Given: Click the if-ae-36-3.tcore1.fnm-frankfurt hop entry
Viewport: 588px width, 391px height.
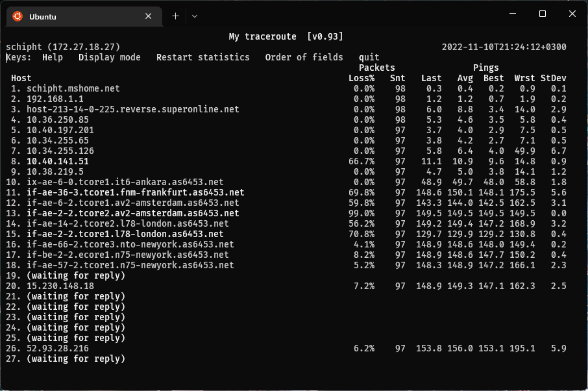Looking at the screenshot, I should [136, 192].
